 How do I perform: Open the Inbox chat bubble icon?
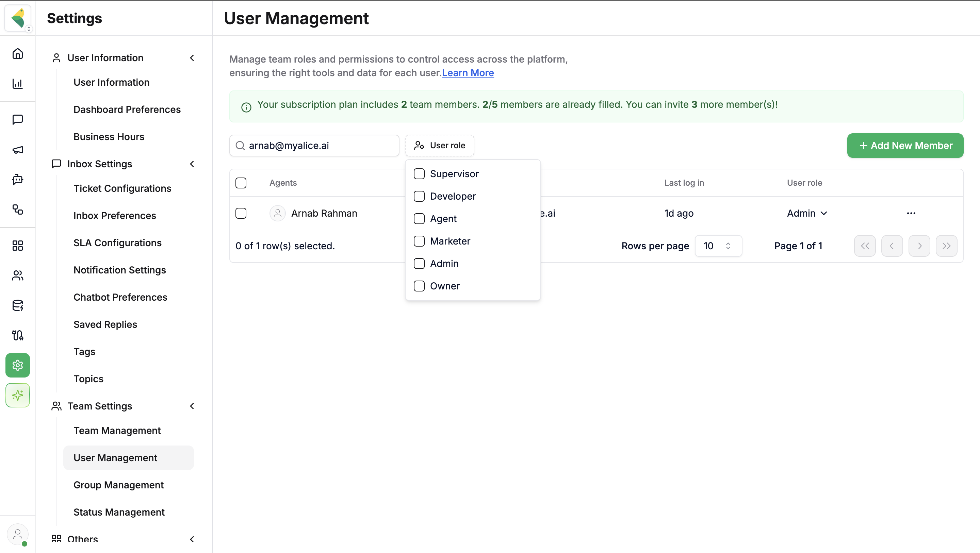(x=17, y=119)
